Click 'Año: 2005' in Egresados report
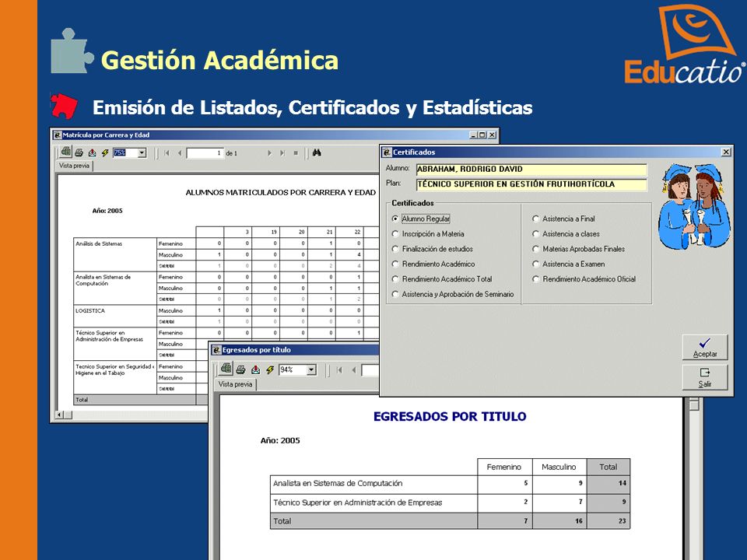 280,440
